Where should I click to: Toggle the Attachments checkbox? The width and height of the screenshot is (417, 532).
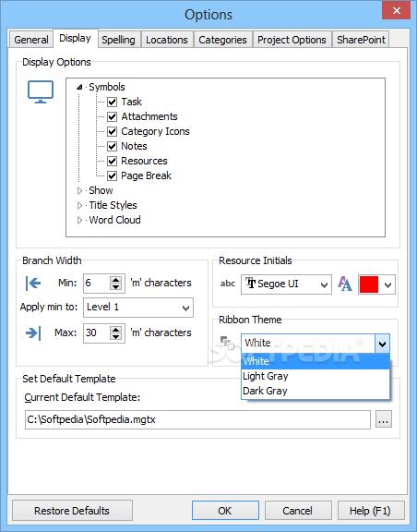(113, 116)
